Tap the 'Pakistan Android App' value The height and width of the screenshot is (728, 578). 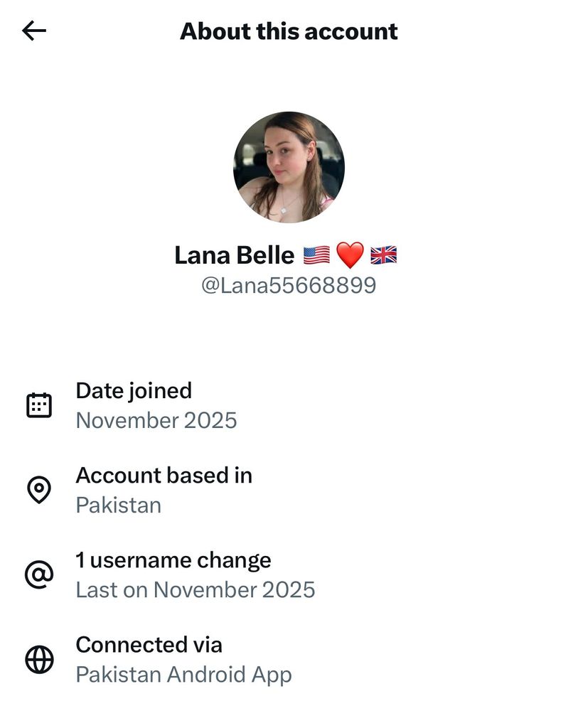[183, 675]
